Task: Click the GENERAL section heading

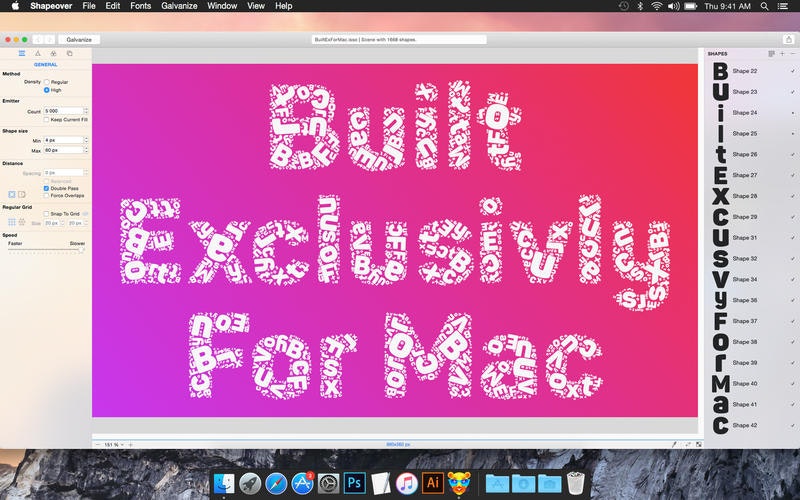Action: click(x=45, y=65)
